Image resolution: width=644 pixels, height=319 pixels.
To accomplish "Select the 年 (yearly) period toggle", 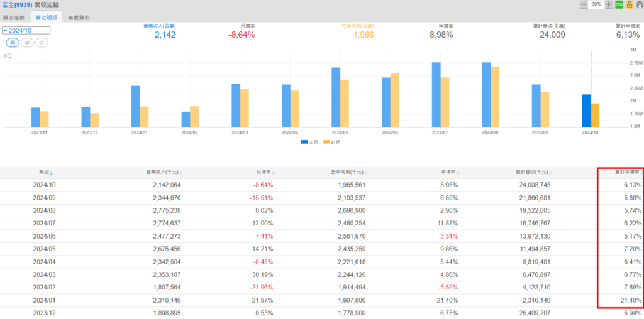I will (42, 43).
